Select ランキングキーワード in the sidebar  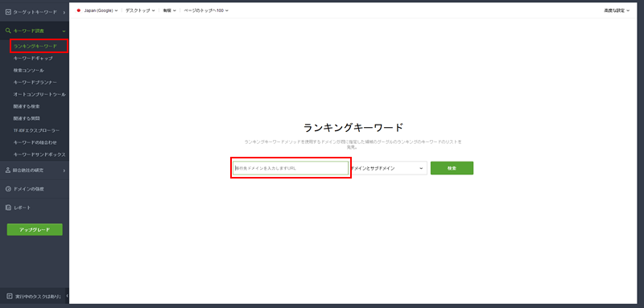(35, 47)
